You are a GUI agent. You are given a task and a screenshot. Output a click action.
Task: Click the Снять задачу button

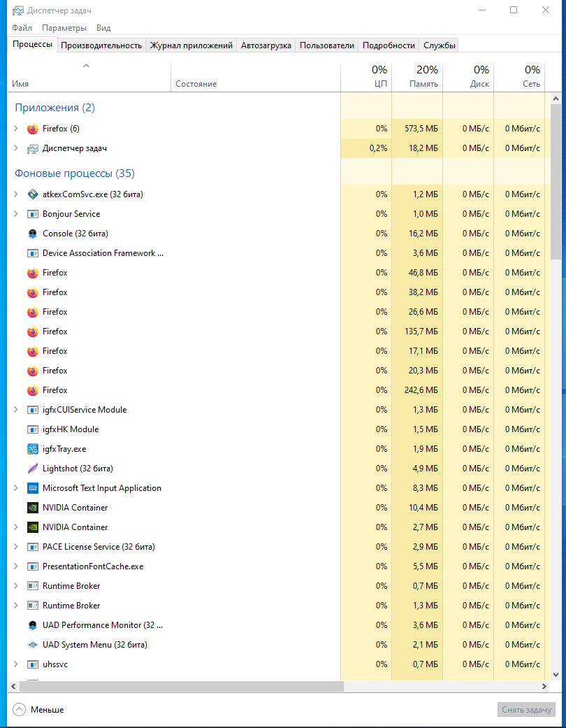pos(526,709)
